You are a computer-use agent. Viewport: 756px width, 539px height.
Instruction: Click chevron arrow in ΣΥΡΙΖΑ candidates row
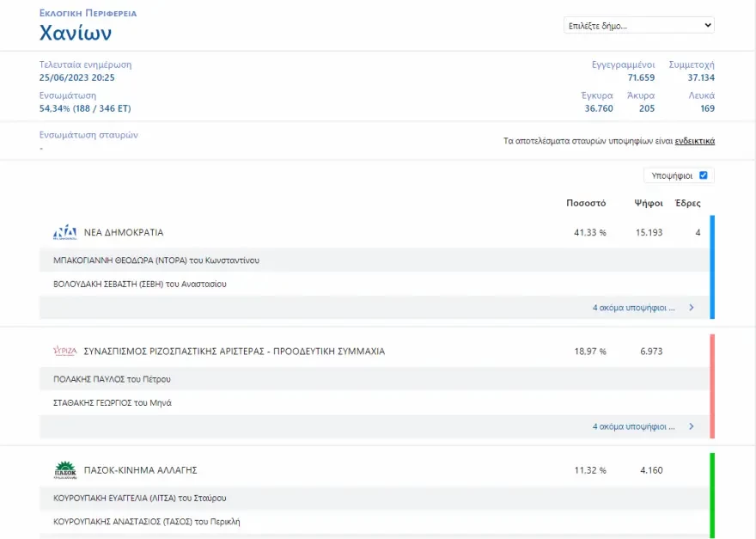692,426
